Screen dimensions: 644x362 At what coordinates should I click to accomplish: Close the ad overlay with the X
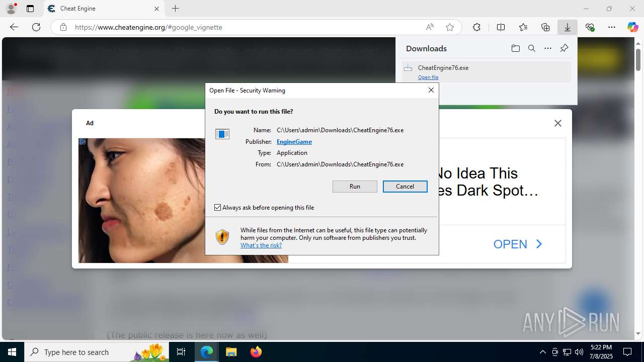(557, 123)
